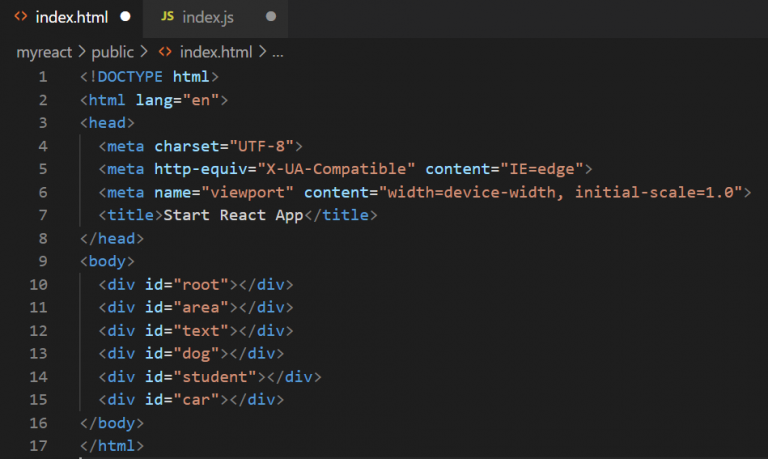Place cursor on "UTF-8" charset value

(x=259, y=146)
